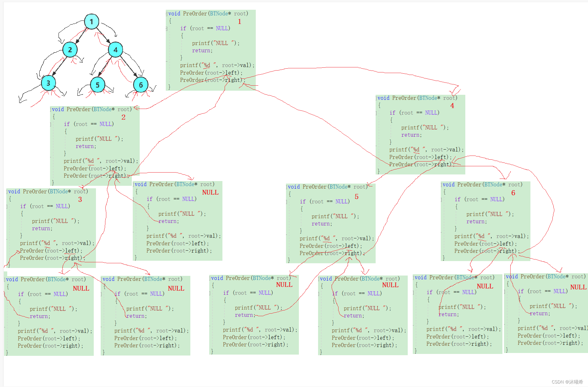Click printf root->val line in frame 1
The width and height of the screenshot is (588, 387).
coord(217,65)
